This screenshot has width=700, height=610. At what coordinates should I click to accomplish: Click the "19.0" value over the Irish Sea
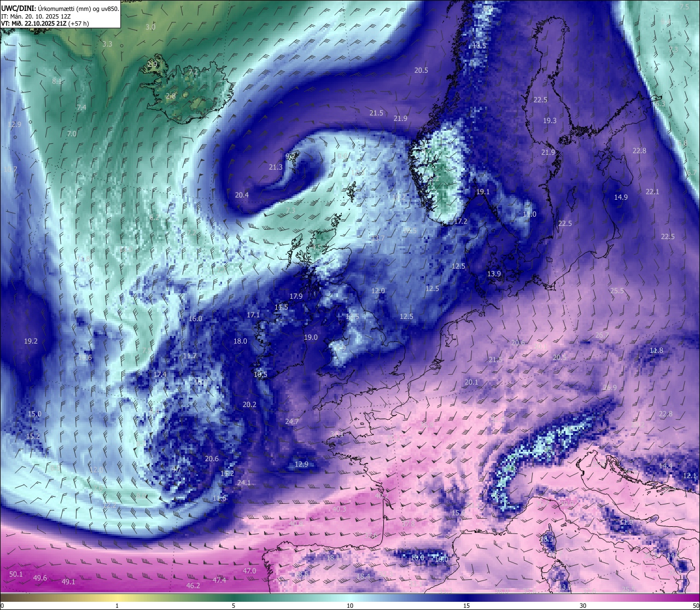point(311,338)
